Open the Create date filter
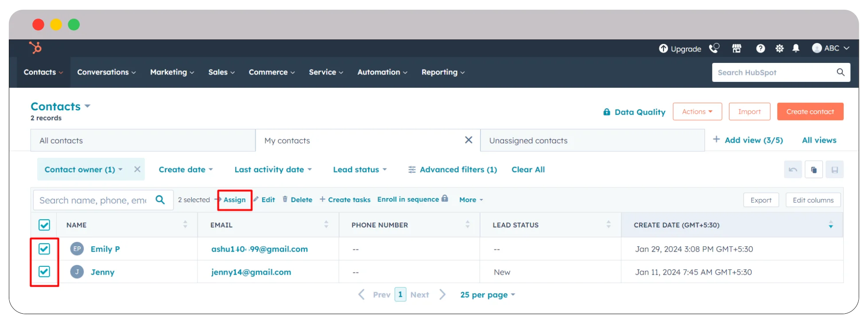This screenshot has width=868, height=323. 186,169
